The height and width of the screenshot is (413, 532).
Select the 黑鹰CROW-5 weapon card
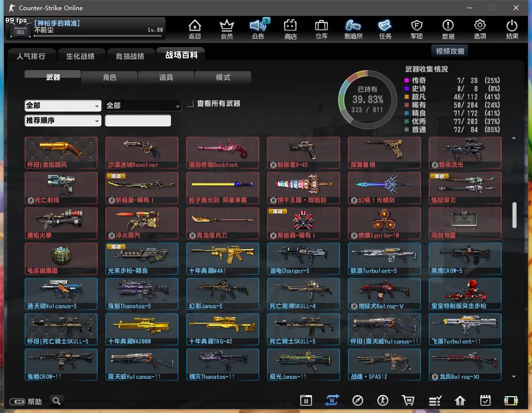point(465,258)
